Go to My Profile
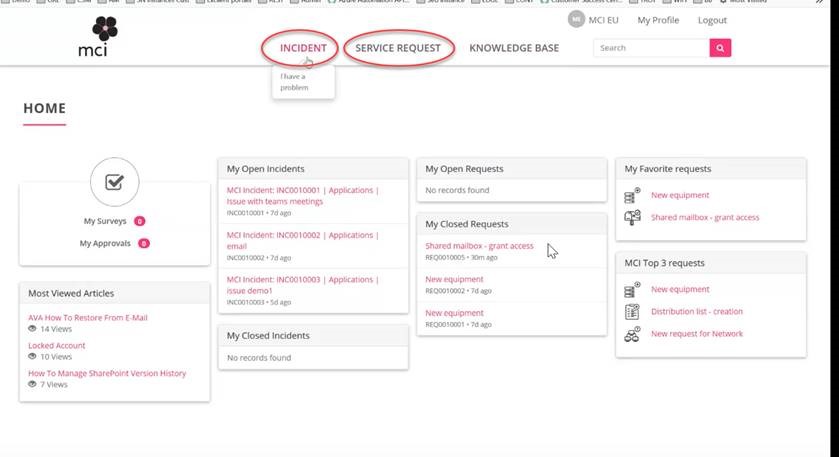This screenshot has height=457, width=839. point(658,20)
